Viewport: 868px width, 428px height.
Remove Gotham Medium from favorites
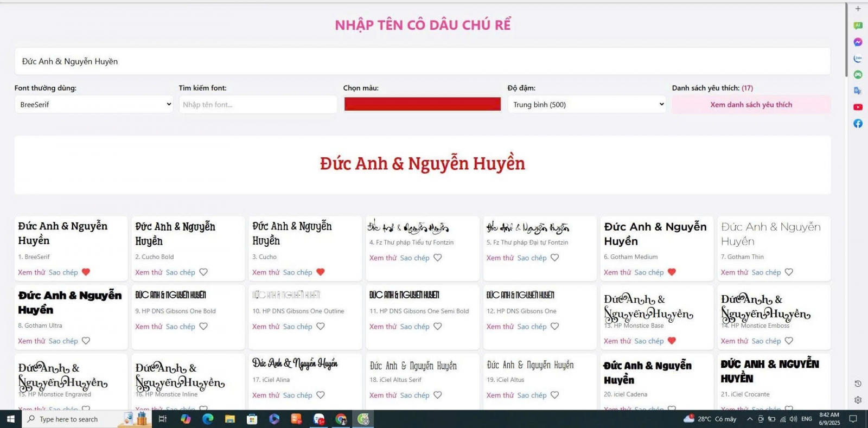pyautogui.click(x=672, y=272)
